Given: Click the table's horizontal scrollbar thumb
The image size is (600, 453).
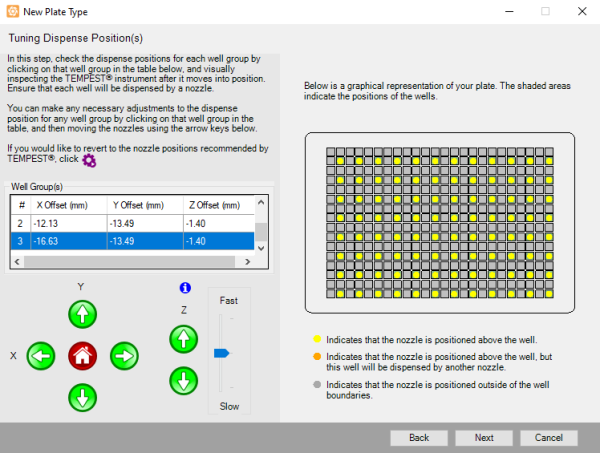Looking at the screenshot, I should (x=129, y=262).
